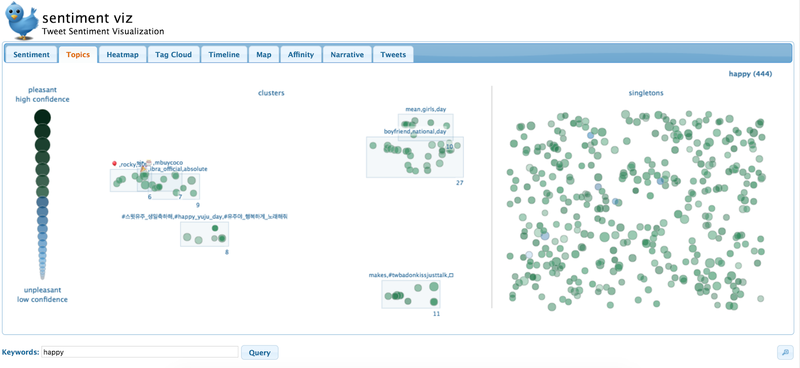This screenshot has height=368, width=800.
Task: Click the Query button
Action: [x=260, y=352]
